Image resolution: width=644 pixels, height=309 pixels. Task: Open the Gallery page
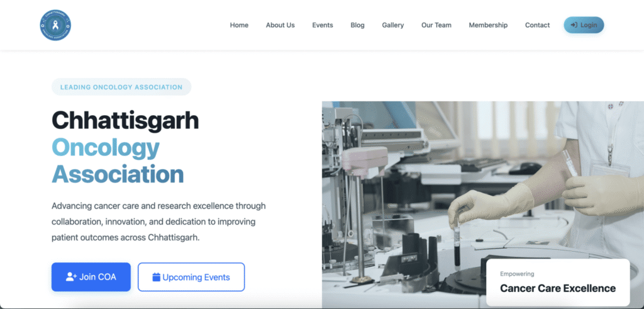pyautogui.click(x=392, y=25)
